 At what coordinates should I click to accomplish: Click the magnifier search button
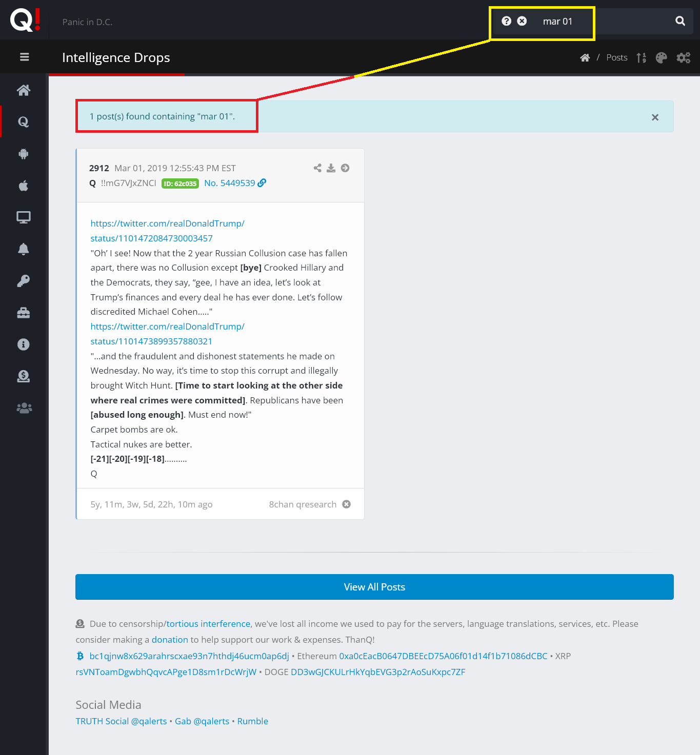(x=681, y=21)
